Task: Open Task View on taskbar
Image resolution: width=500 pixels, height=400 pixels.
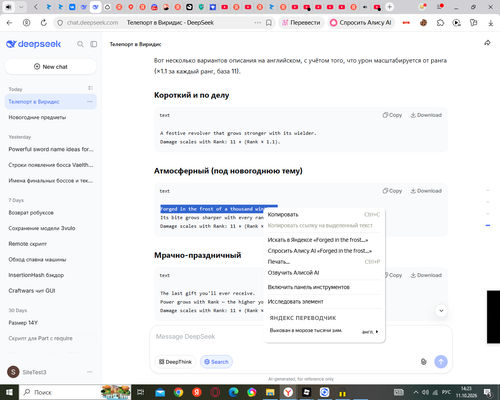Action: 140,392
